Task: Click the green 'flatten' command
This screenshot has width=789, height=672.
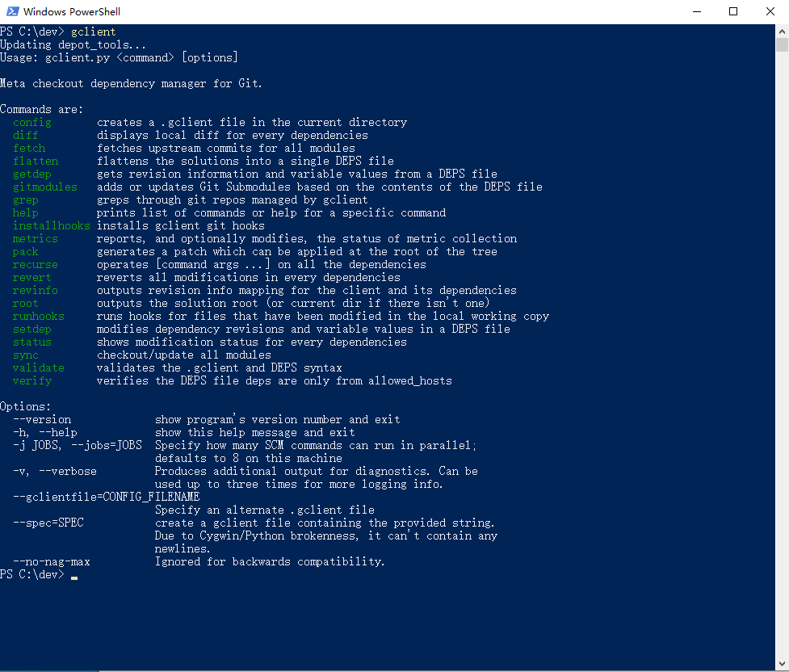Action: click(36, 161)
